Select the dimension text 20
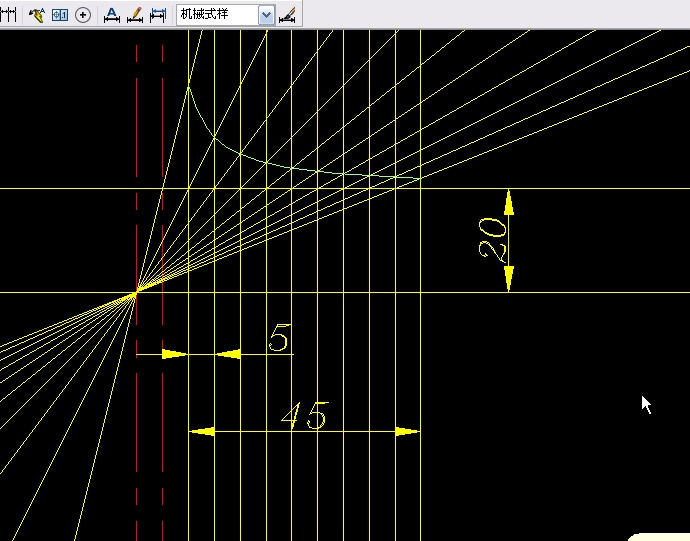This screenshot has height=541, width=690. [x=492, y=239]
